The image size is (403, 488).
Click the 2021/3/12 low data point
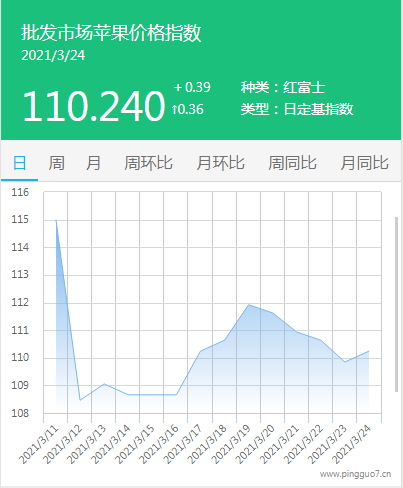pyautogui.click(x=80, y=400)
